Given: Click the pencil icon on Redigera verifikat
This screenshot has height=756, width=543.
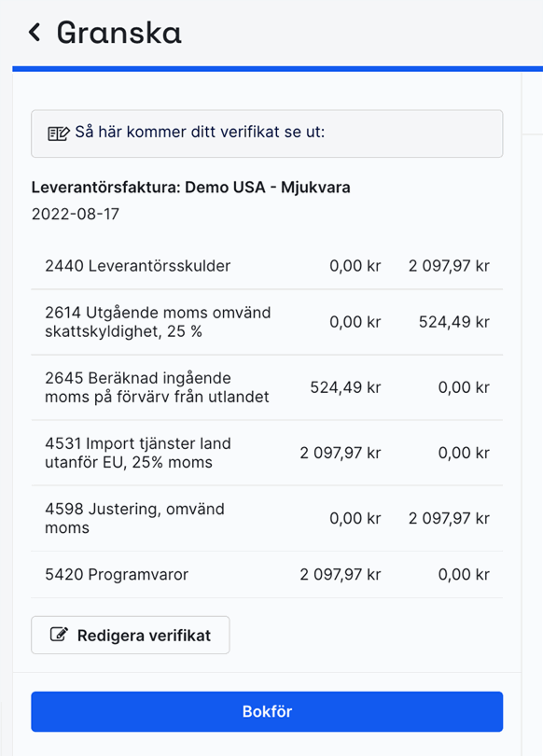Looking at the screenshot, I should (x=58, y=635).
